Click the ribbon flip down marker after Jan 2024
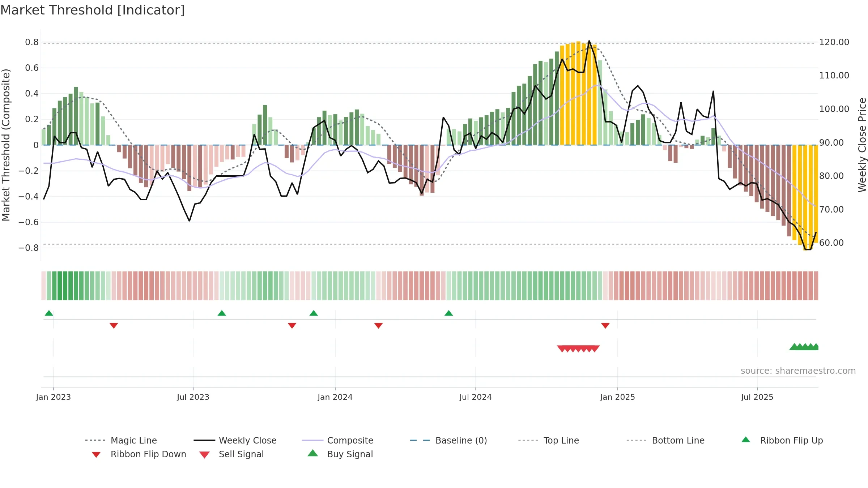The width and height of the screenshot is (868, 488). tap(378, 326)
